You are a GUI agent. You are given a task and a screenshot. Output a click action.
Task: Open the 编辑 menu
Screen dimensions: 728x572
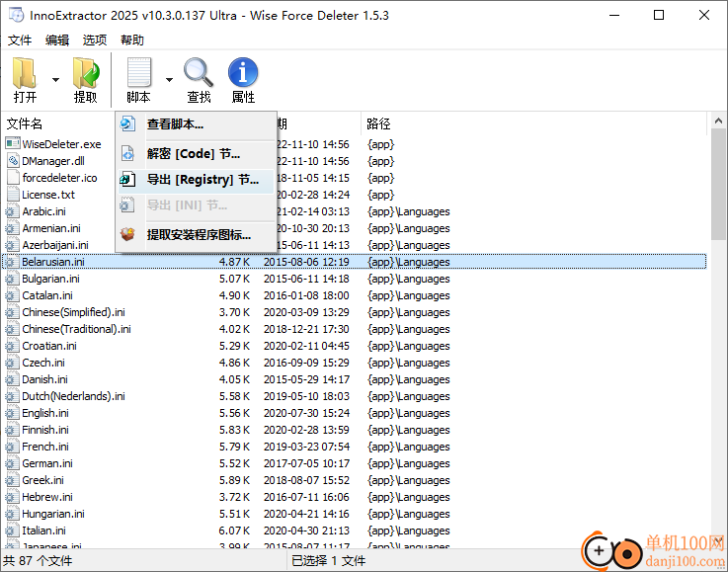(57, 41)
